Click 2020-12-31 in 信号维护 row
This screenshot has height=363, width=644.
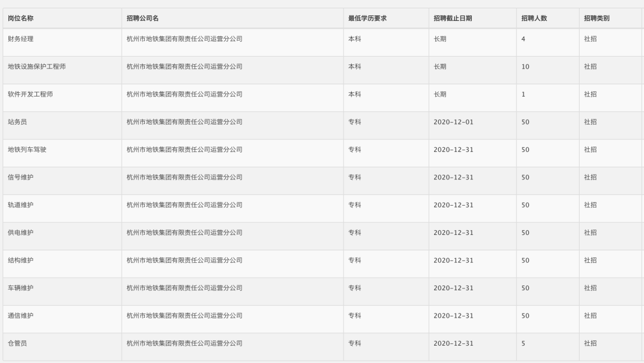(x=453, y=178)
